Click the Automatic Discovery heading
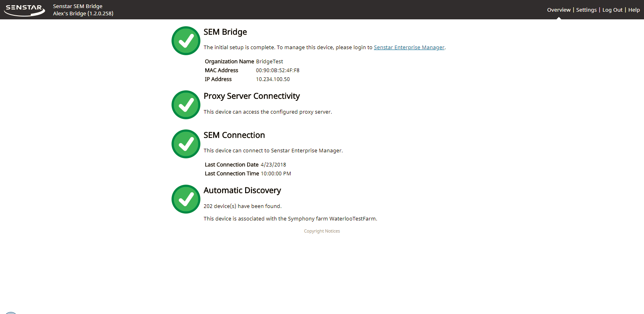 [x=242, y=190]
